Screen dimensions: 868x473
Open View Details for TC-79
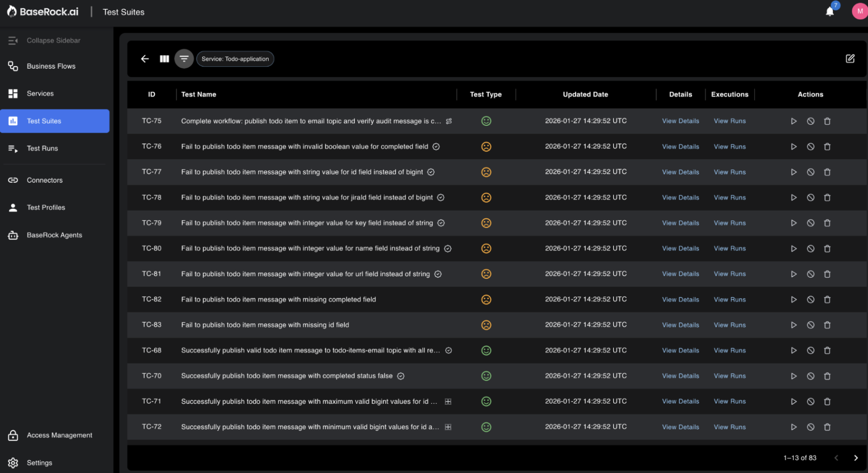[680, 223]
